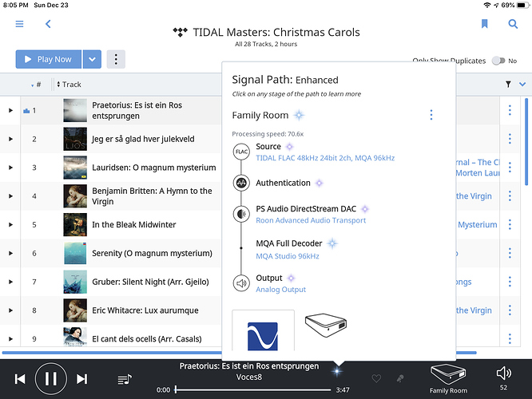Open album art of Jeg er så glad

tap(75, 139)
